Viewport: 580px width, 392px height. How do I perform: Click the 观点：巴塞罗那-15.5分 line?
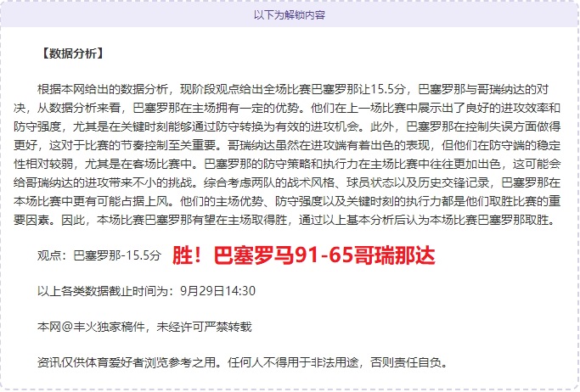[99, 255]
